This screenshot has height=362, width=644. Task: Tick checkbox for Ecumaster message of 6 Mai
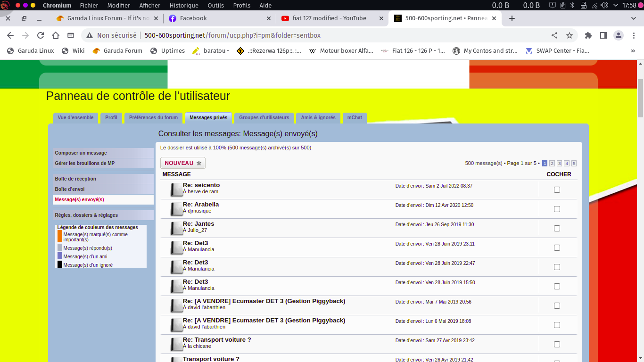click(x=557, y=325)
